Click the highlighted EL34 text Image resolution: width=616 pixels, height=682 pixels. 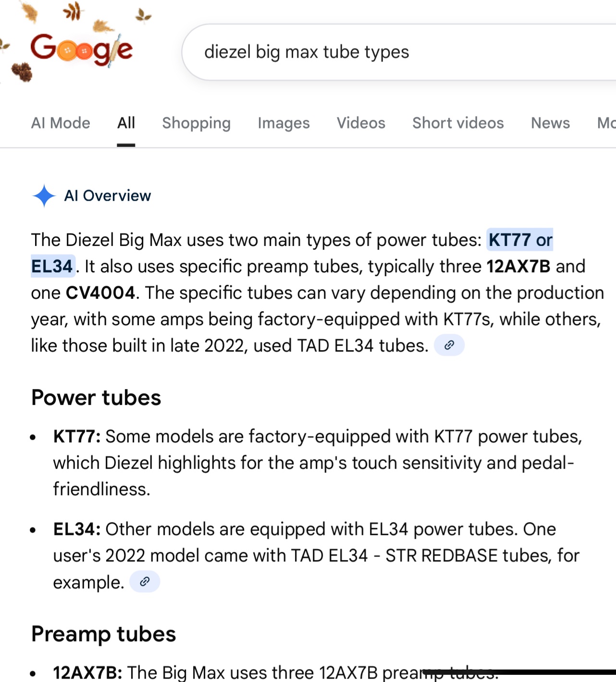click(52, 267)
